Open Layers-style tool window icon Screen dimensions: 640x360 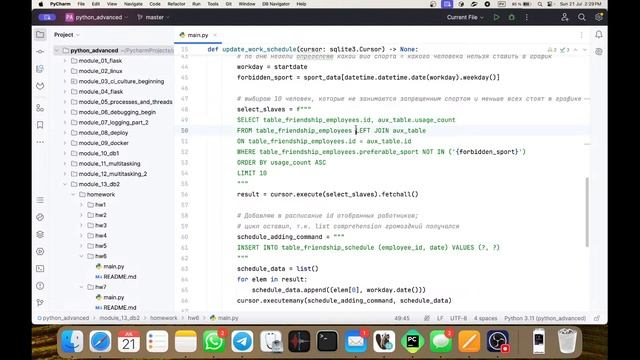coord(40,234)
